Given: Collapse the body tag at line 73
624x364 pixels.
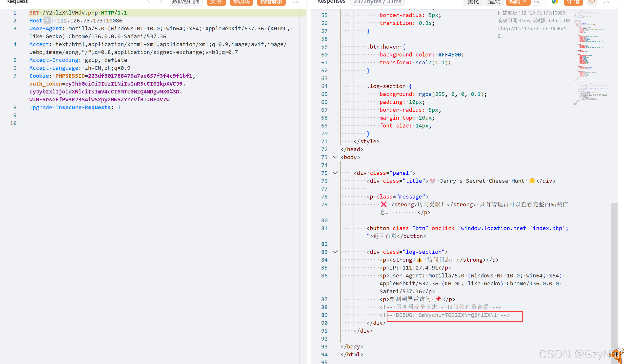Looking at the screenshot, I should (335, 157).
